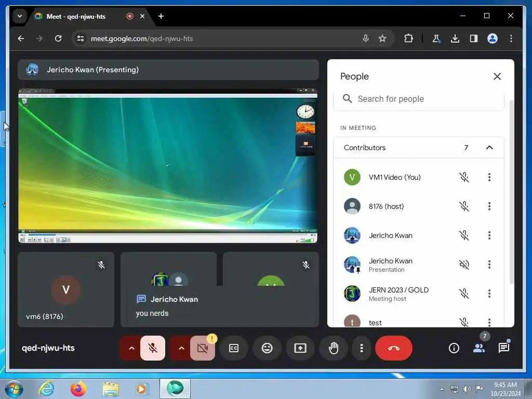The width and height of the screenshot is (532, 399).
Task: Open more actions for Jericho Kwan participant
Action: [x=489, y=235]
